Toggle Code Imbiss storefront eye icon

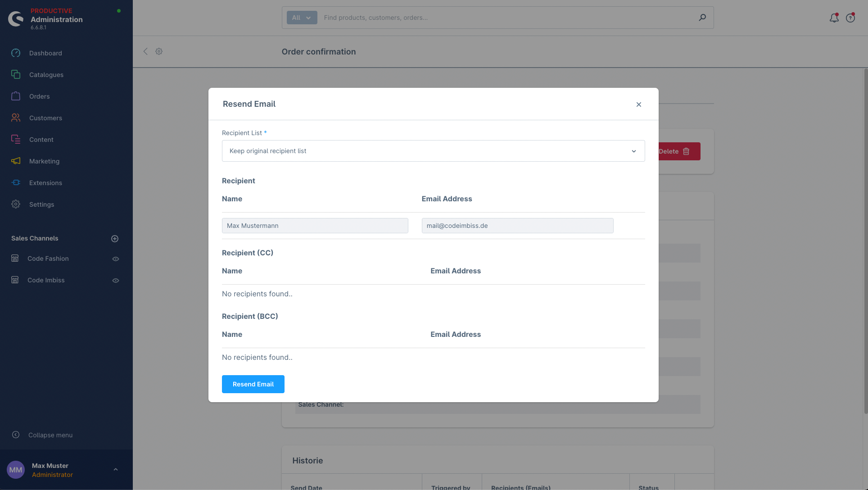pos(116,281)
